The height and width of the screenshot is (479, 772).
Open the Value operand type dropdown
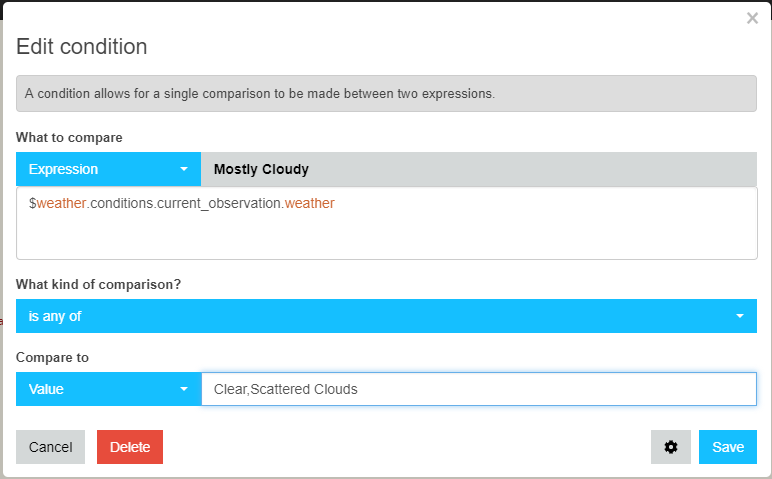tap(108, 389)
